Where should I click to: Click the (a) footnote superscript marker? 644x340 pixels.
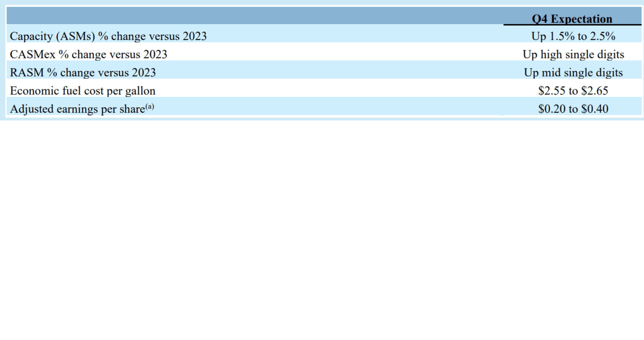coord(150,106)
